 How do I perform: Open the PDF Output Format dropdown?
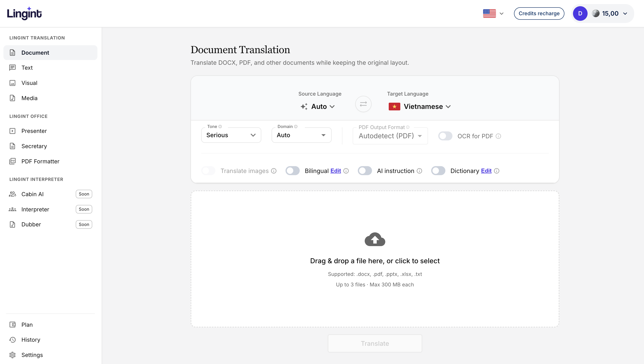(390, 136)
